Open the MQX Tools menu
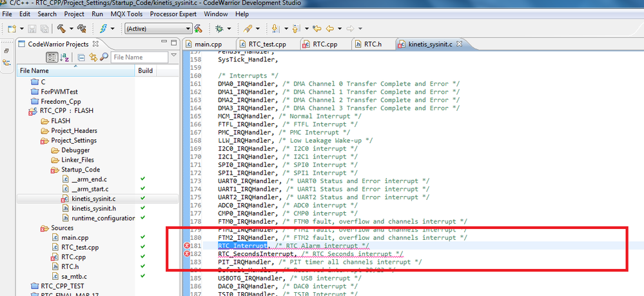The image size is (644, 296). pos(126,14)
